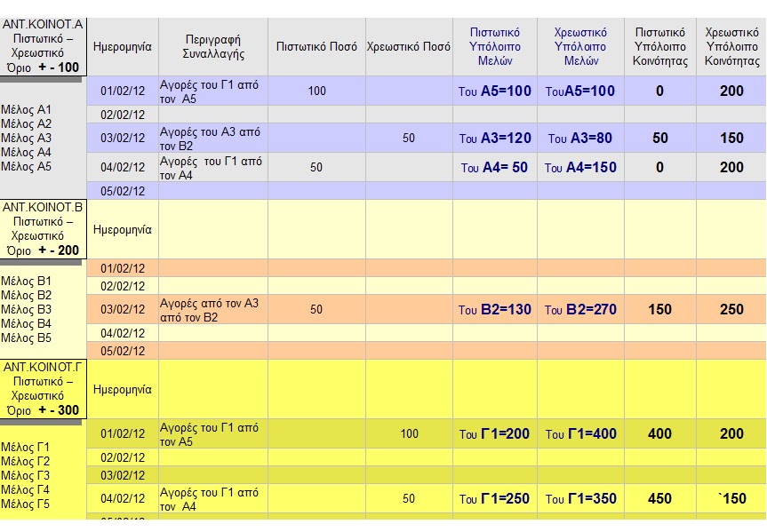This screenshot has height=532, width=767.
Task: Click date 04/02/12 in community B
Action: pyautogui.click(x=123, y=333)
